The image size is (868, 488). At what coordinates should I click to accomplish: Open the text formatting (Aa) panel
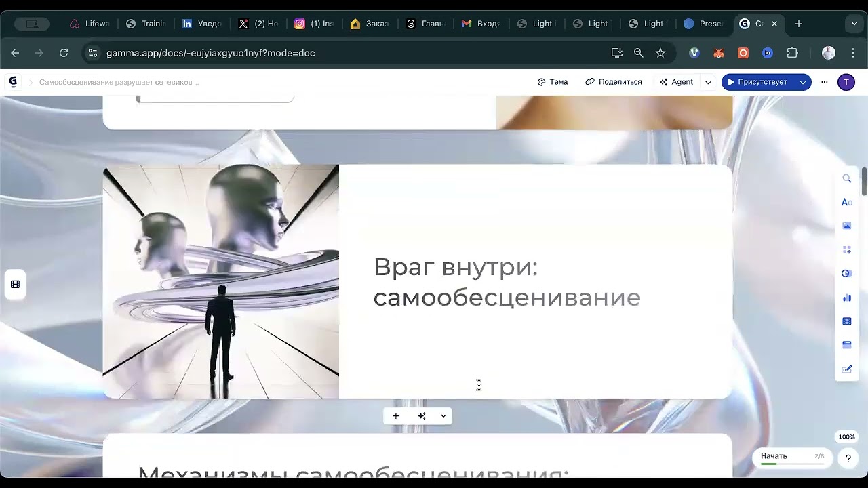(x=847, y=202)
